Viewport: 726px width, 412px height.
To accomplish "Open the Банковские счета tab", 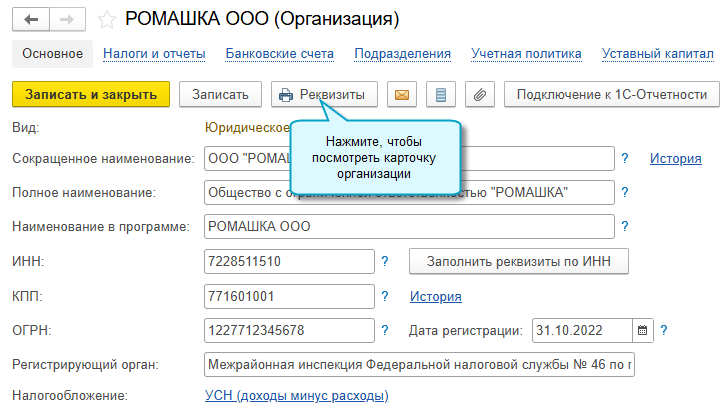I will point(280,54).
